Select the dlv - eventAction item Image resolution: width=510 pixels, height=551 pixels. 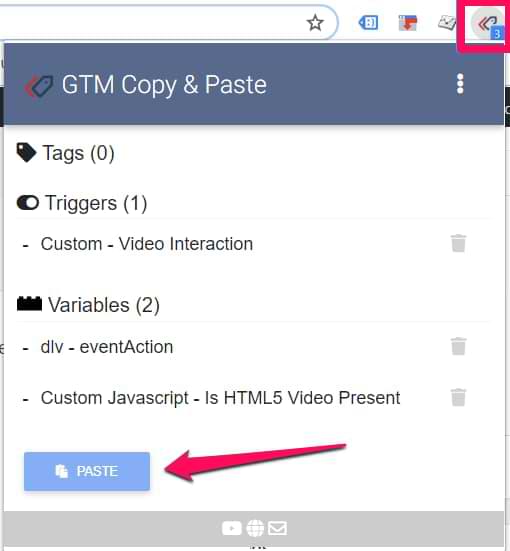click(107, 347)
